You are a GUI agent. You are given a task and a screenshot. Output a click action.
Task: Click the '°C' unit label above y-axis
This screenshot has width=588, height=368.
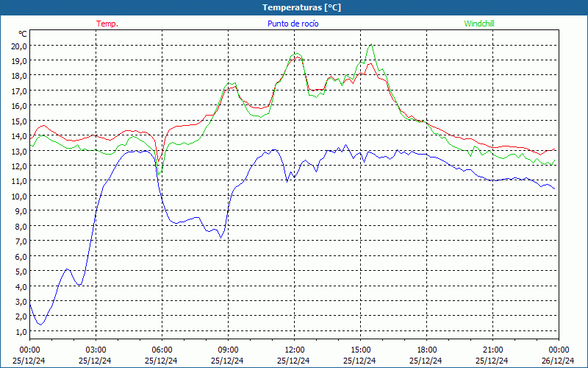pos(23,34)
